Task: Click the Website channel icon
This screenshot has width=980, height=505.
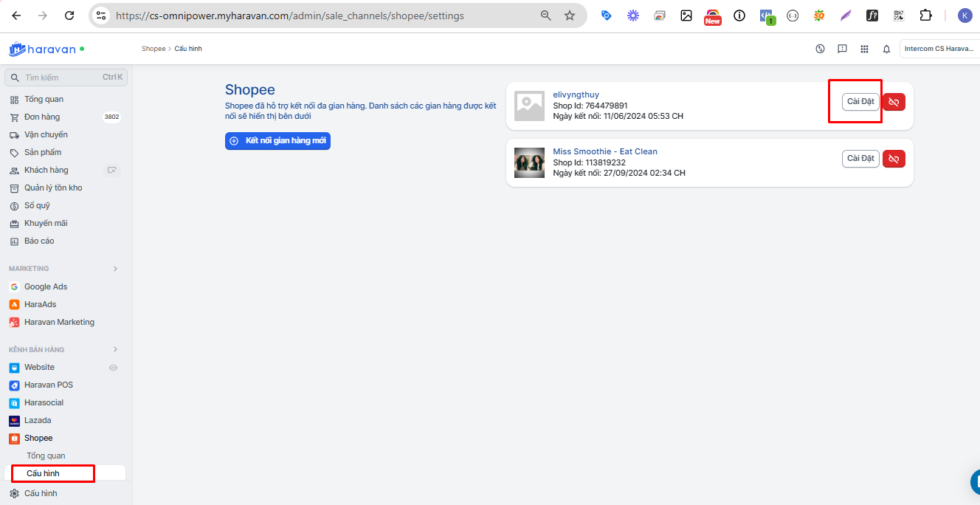Action: pos(14,367)
